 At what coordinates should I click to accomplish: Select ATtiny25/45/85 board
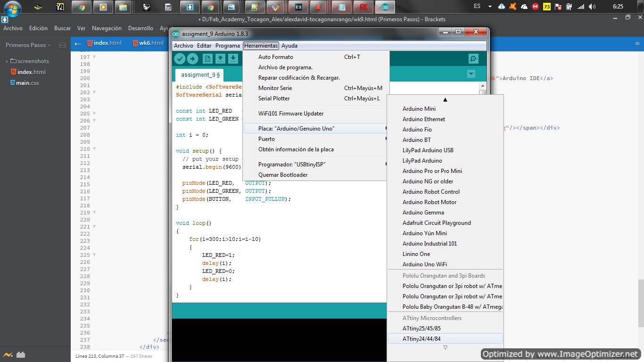445,329
